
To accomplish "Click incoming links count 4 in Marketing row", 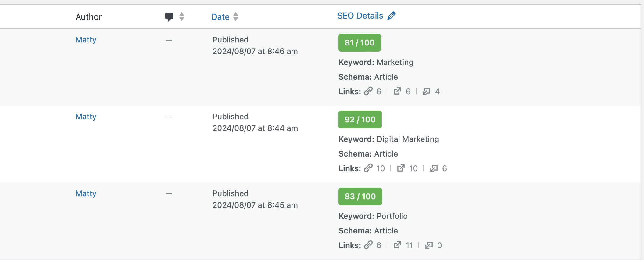I will (437, 92).
